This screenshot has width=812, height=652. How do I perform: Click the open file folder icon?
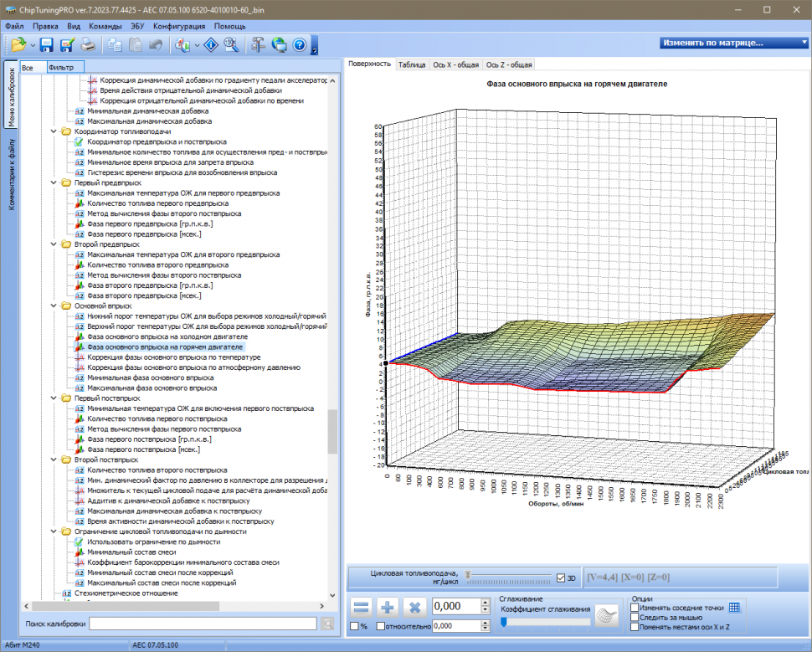tap(18, 45)
